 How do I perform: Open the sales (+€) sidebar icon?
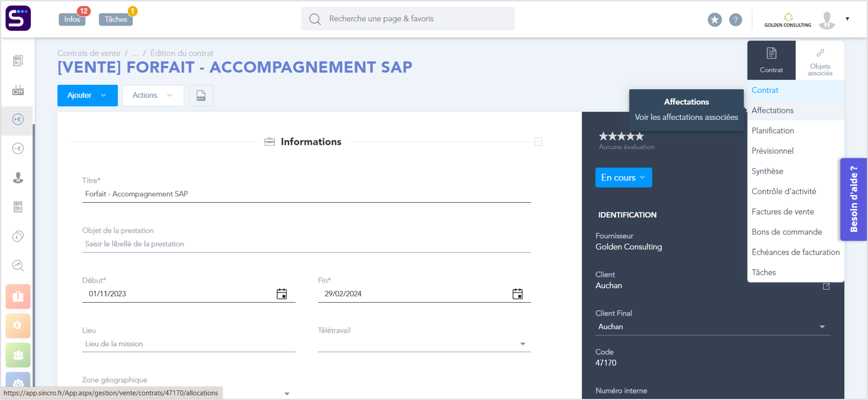[18, 119]
